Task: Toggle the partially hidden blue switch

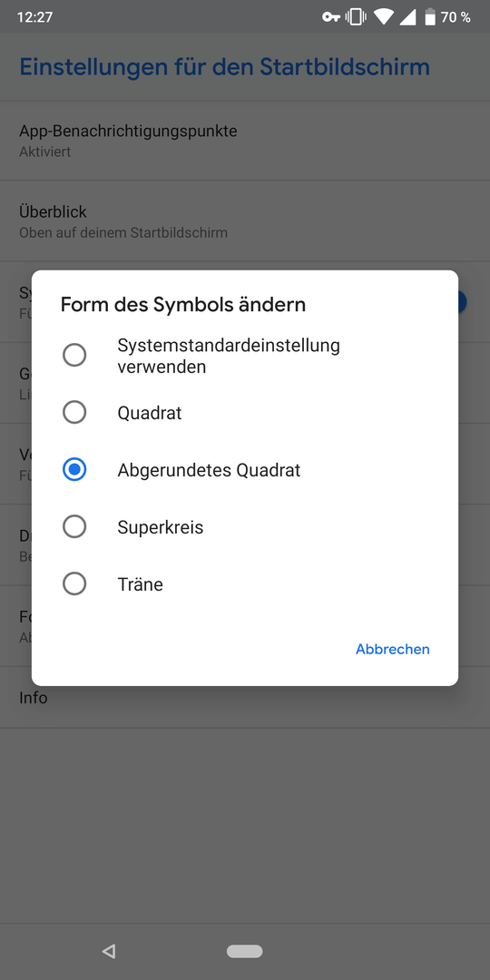Action: pyautogui.click(x=461, y=302)
